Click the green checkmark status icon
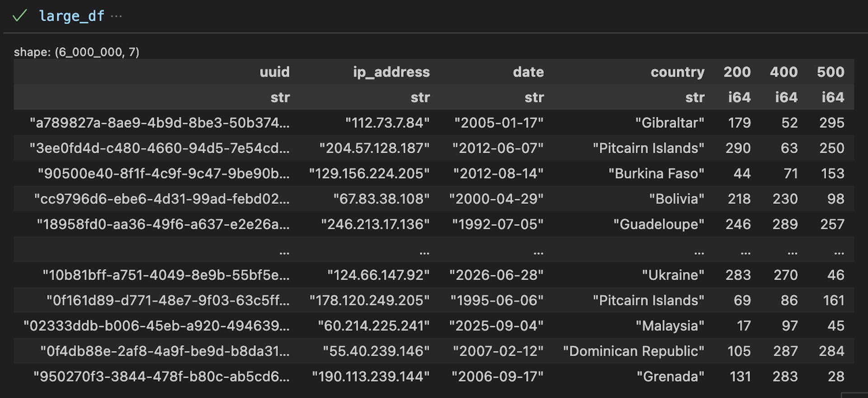This screenshot has width=868, height=398. pyautogui.click(x=19, y=16)
